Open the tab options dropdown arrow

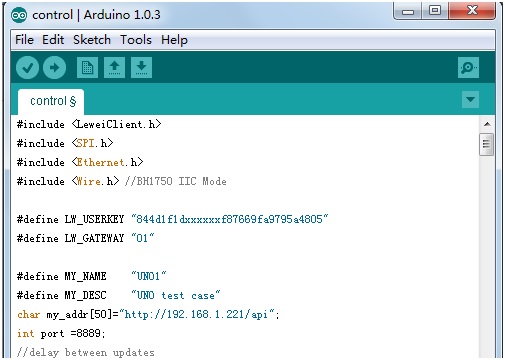pyautogui.click(x=470, y=99)
